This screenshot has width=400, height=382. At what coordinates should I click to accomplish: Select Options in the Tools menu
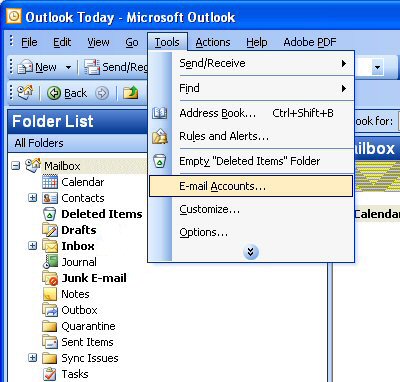point(203,232)
